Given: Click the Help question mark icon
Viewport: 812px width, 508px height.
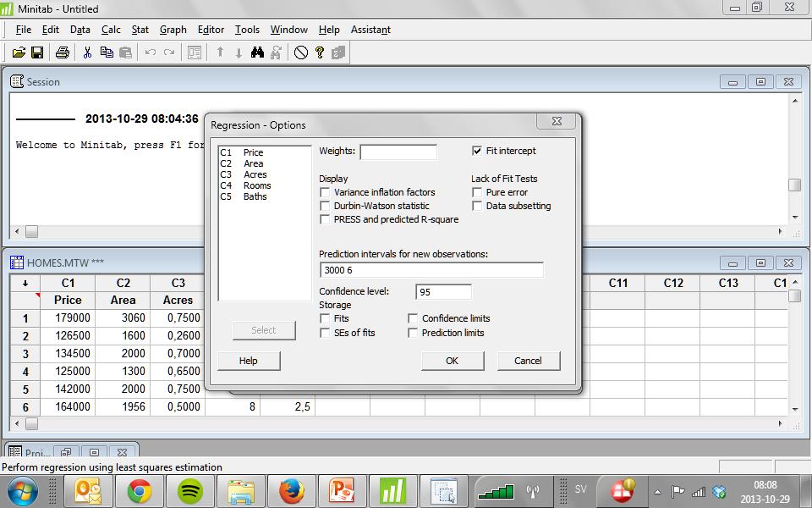Looking at the screenshot, I should (320, 52).
